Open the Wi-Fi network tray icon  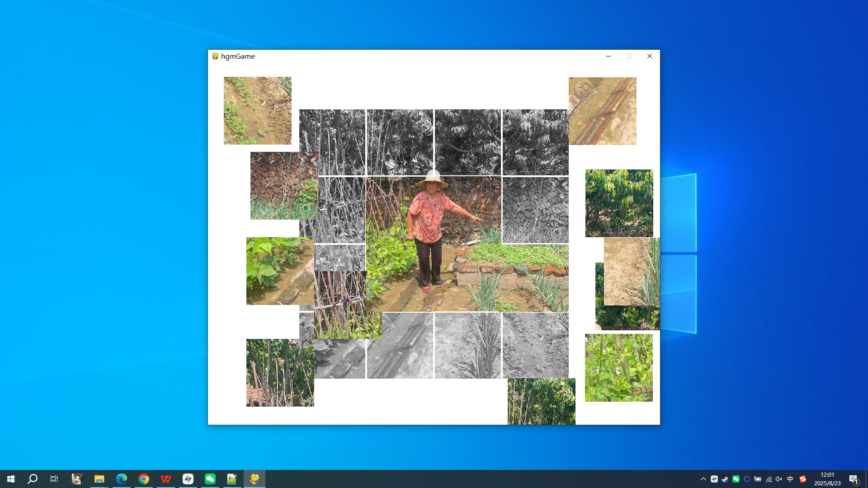[769, 479]
